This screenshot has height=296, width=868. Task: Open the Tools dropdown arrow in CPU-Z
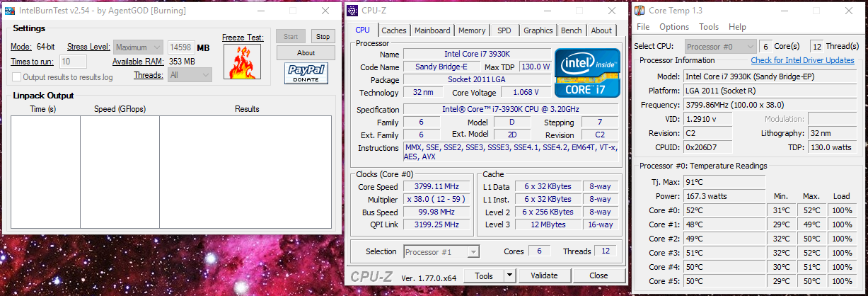click(x=509, y=275)
